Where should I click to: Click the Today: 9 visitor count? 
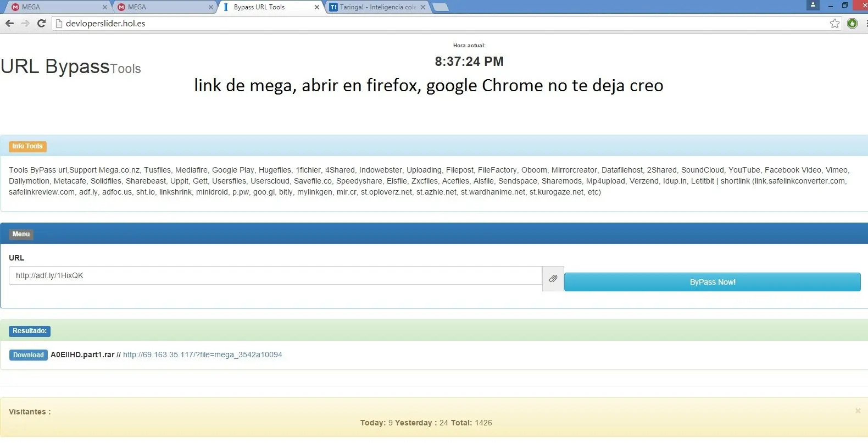pyautogui.click(x=376, y=423)
